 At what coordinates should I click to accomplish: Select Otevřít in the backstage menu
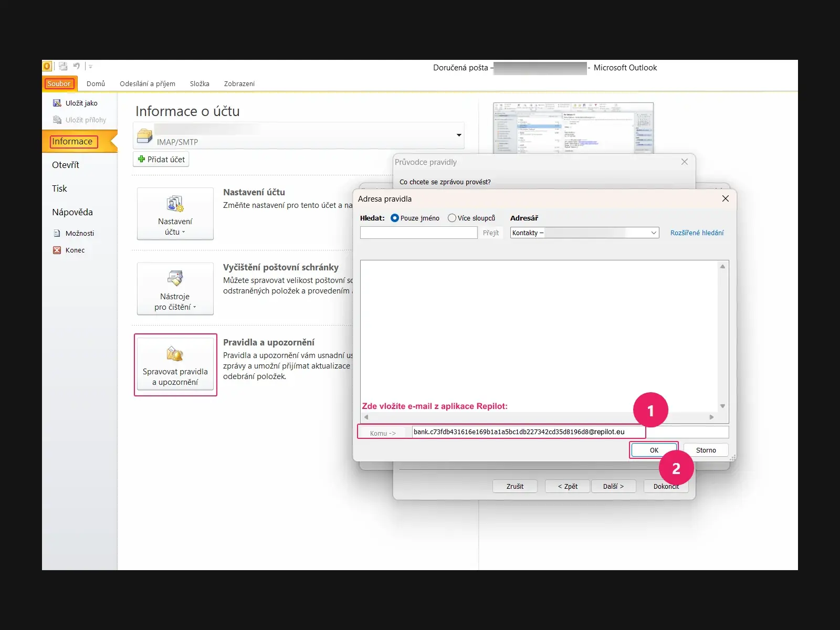(x=66, y=165)
